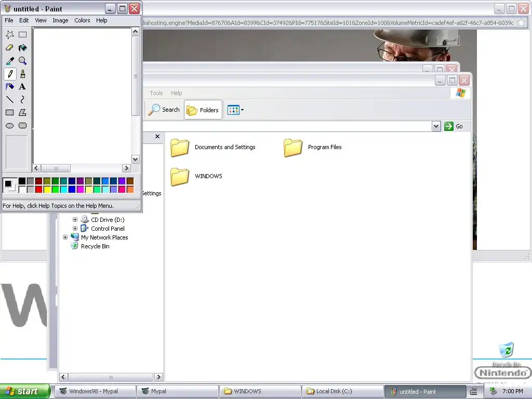This screenshot has width=532, height=399.
Task: Pick the yellow color swatch in palette
Action: click(x=47, y=189)
